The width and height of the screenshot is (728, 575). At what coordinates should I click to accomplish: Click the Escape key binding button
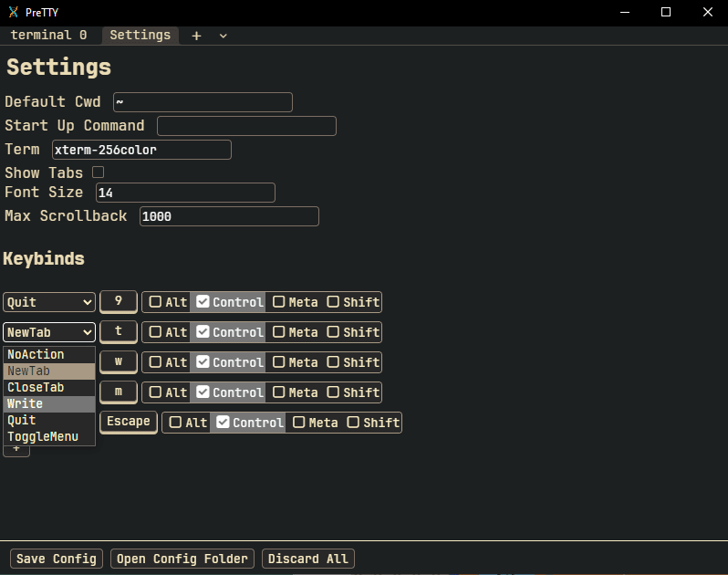[128, 422]
